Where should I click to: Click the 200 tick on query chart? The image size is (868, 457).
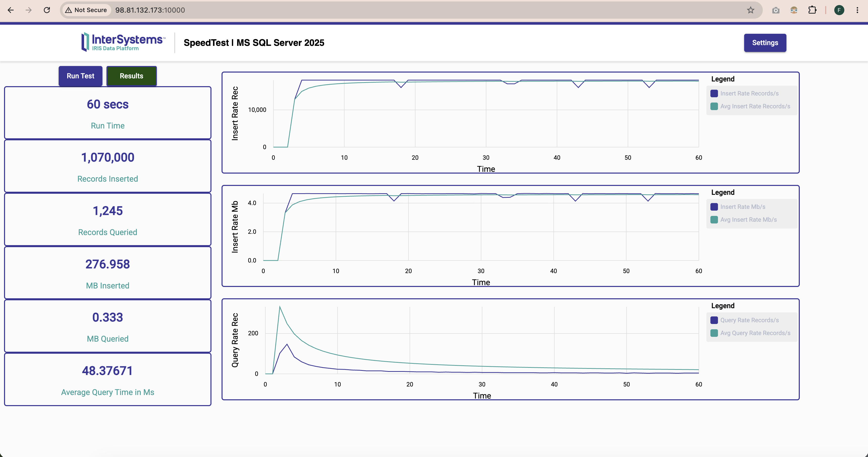click(253, 333)
